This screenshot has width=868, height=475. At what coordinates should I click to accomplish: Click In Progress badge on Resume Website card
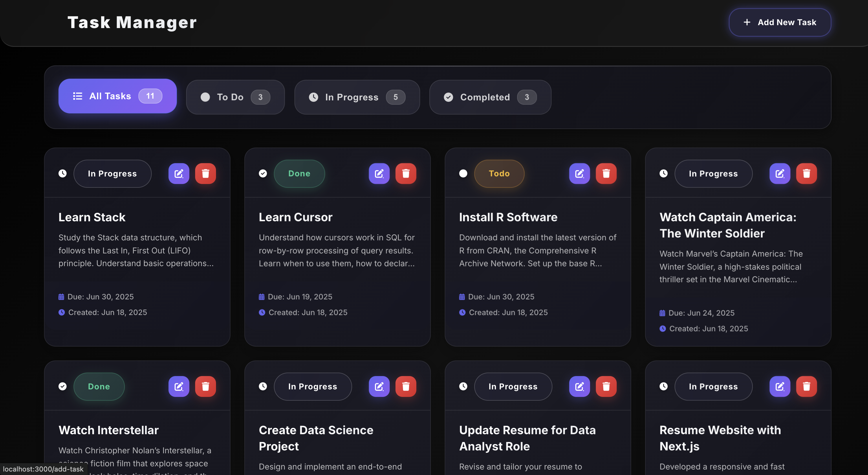713,386
